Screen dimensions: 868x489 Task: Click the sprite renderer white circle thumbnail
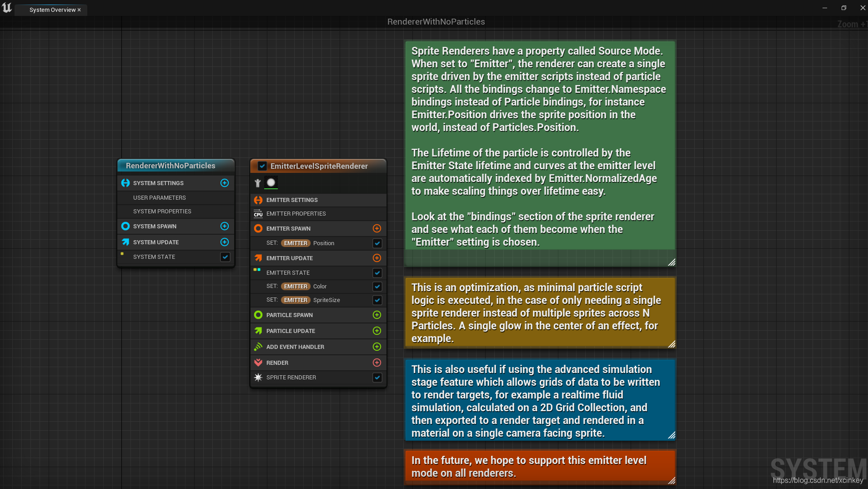[x=271, y=182]
